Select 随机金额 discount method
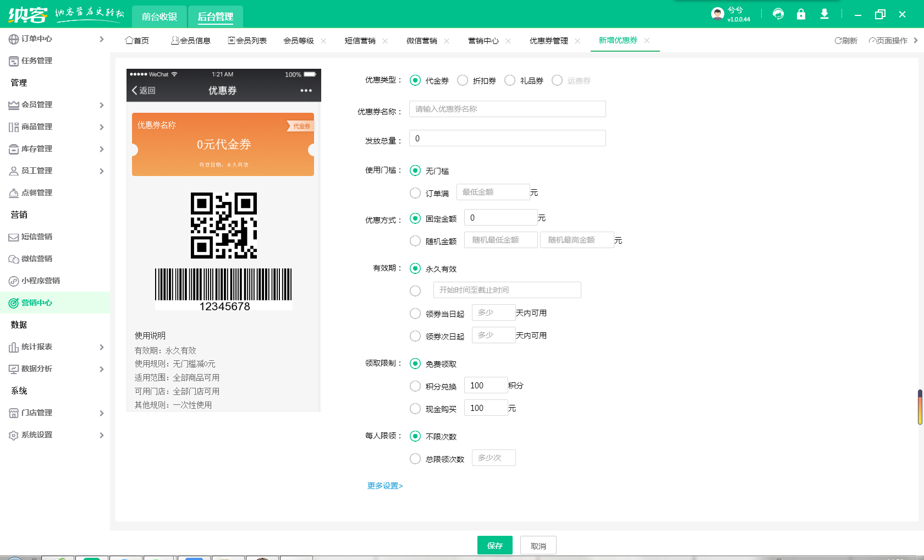The height and width of the screenshot is (560, 924). [415, 241]
